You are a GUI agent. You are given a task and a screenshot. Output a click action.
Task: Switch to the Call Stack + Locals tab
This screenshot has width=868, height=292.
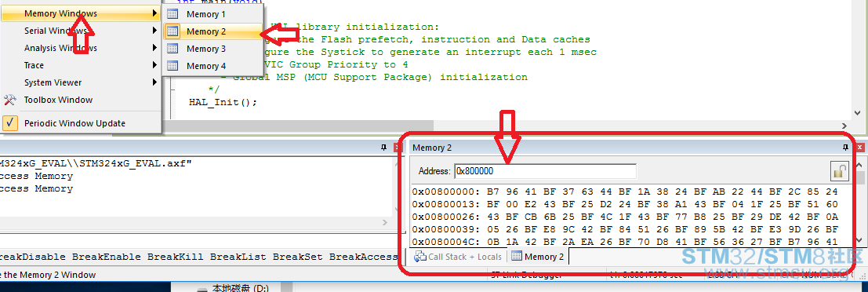coord(459,257)
